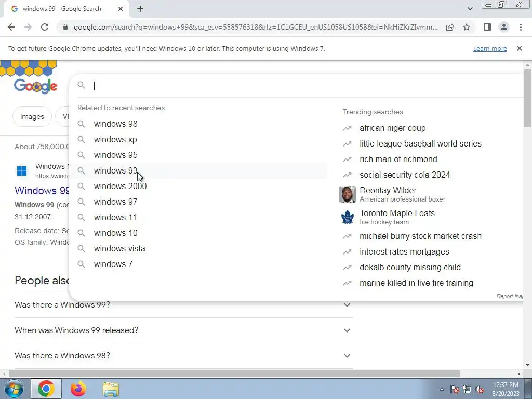Click the Images filter chip

[x=32, y=116]
